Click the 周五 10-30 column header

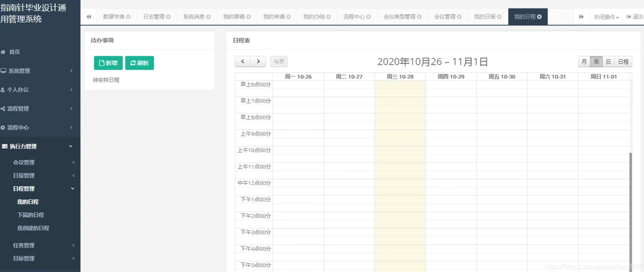(x=501, y=76)
